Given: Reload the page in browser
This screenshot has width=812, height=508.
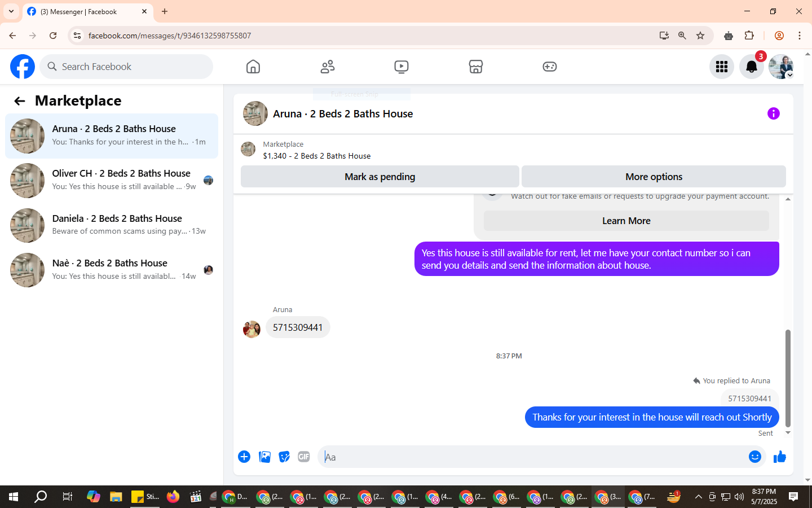Looking at the screenshot, I should pos(53,36).
